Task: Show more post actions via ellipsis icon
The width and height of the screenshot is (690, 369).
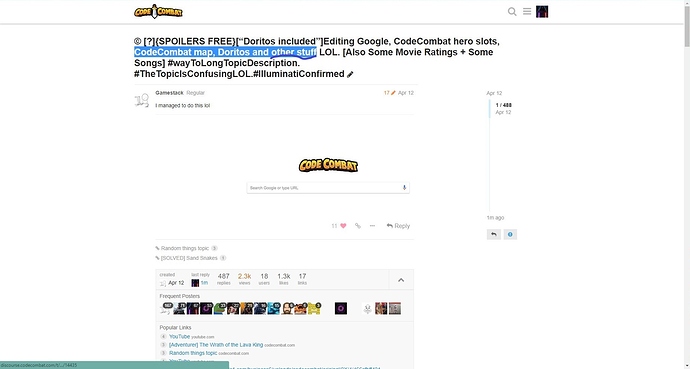Action: coord(372,226)
